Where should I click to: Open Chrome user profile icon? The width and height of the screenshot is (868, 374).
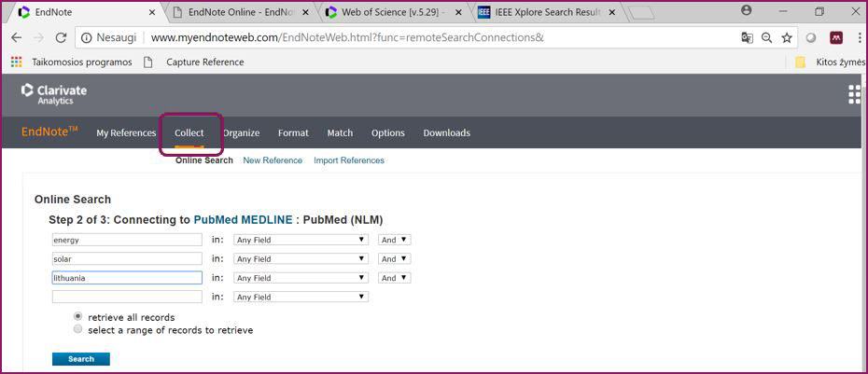(x=747, y=11)
